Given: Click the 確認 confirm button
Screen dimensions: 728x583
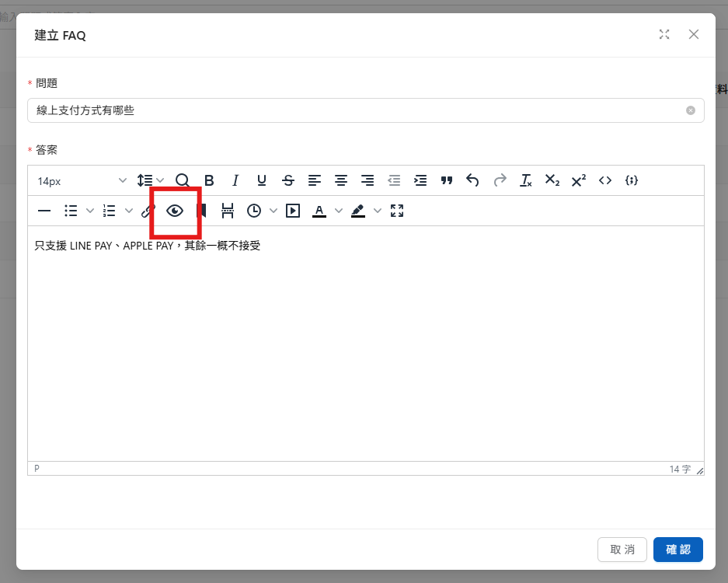Looking at the screenshot, I should 678,549.
